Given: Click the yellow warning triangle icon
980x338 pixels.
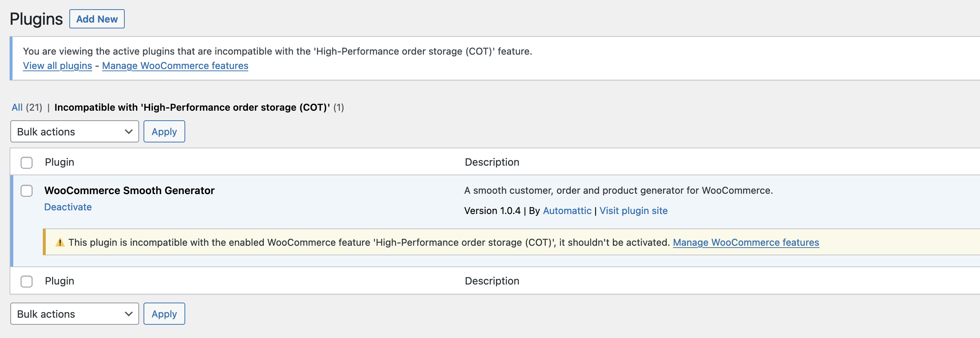Looking at the screenshot, I should click(x=60, y=242).
